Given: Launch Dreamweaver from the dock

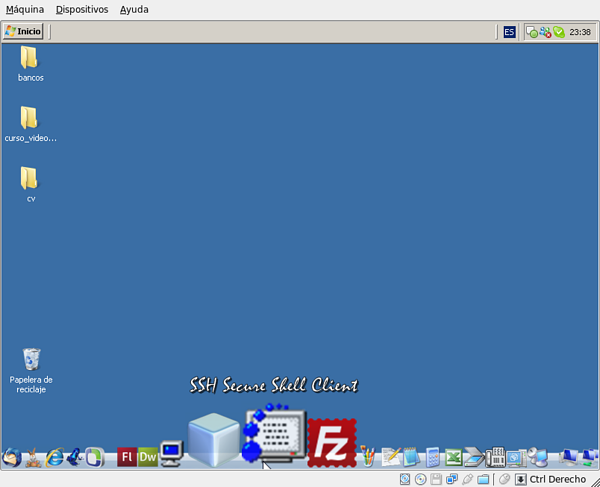Looking at the screenshot, I should (x=147, y=457).
